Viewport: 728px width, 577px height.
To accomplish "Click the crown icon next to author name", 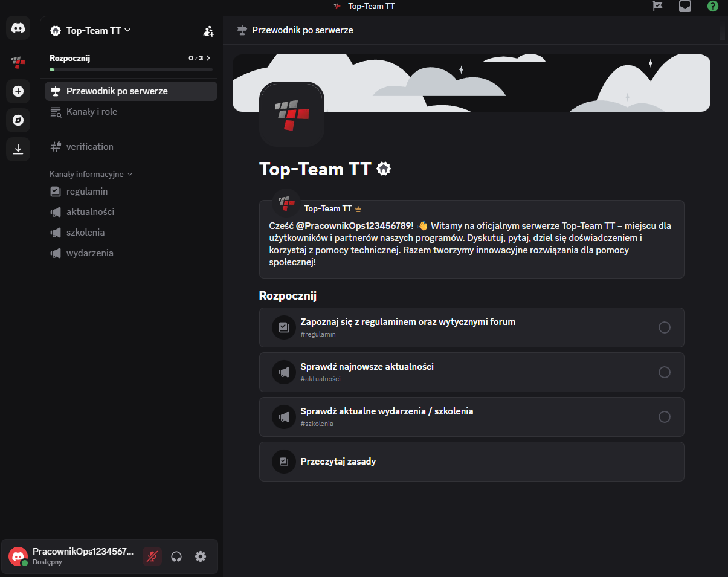I will point(358,209).
